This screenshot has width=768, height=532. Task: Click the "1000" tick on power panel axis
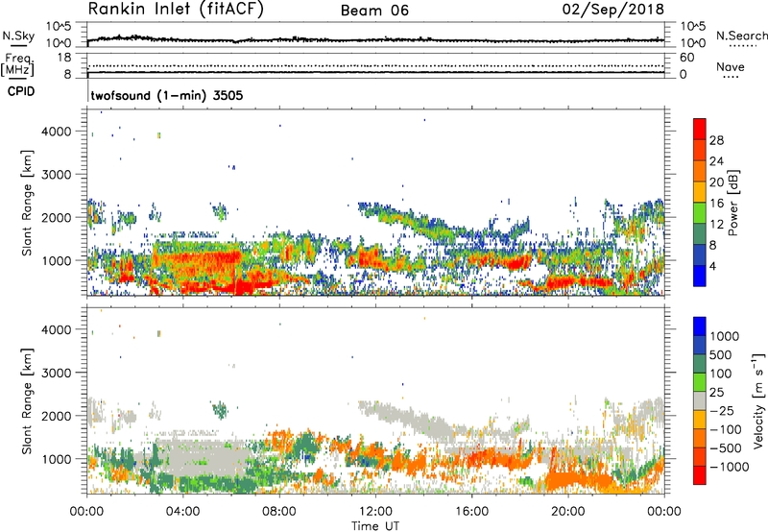coord(57,260)
